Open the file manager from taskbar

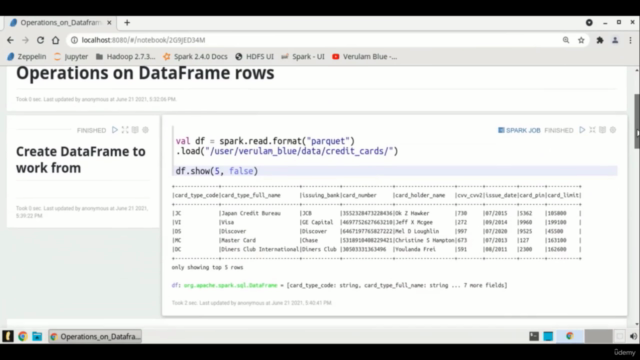37,336
